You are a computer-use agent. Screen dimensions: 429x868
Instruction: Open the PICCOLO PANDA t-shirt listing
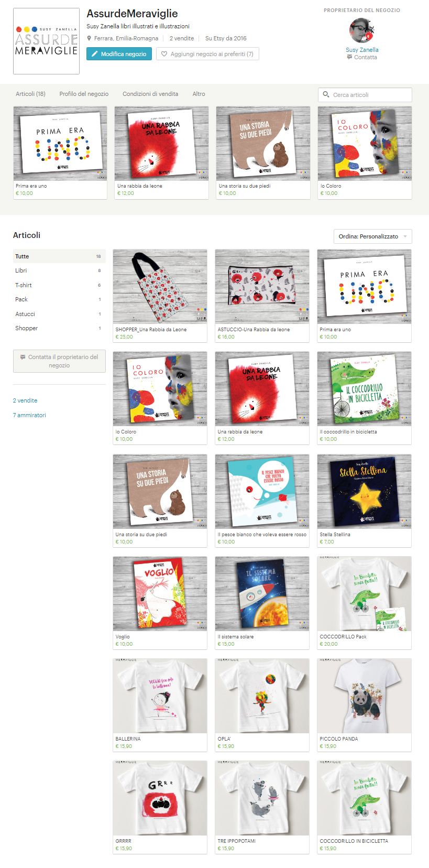click(x=364, y=705)
